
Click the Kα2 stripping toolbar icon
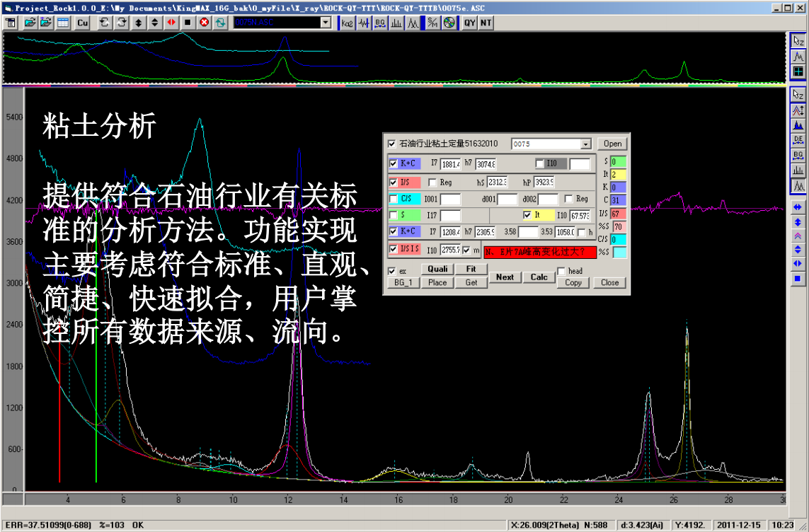tap(348, 23)
